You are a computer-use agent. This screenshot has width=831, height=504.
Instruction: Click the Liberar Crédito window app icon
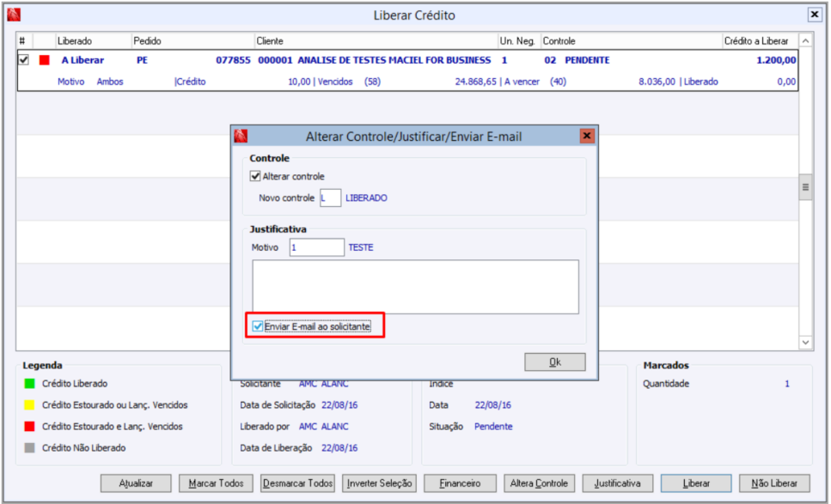pyautogui.click(x=14, y=15)
